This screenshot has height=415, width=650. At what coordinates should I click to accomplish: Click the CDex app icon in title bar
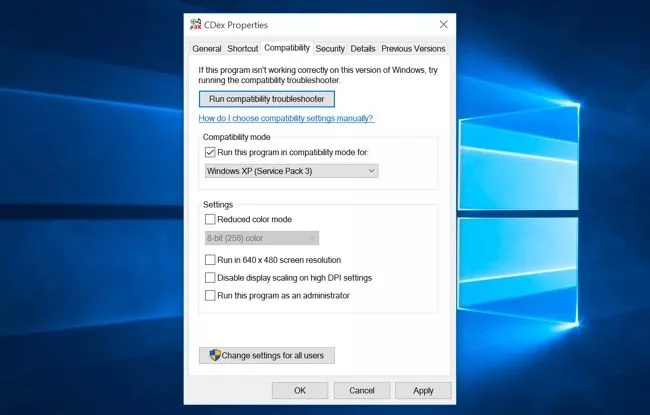tap(195, 24)
